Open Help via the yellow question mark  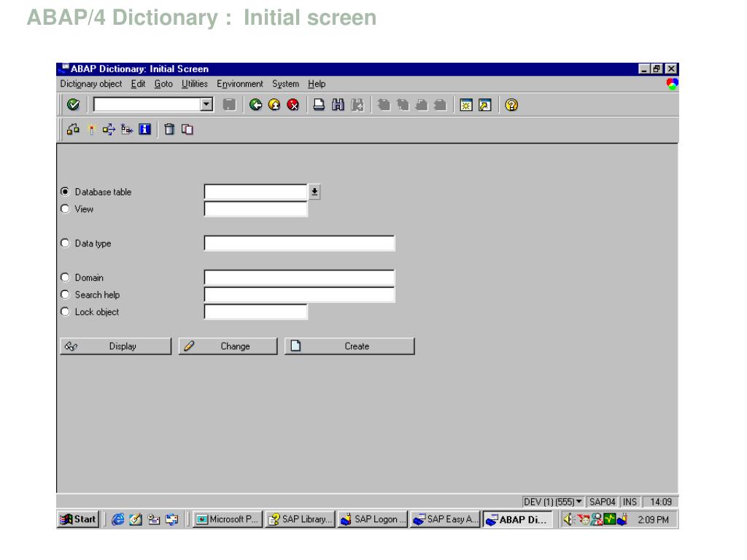511,104
